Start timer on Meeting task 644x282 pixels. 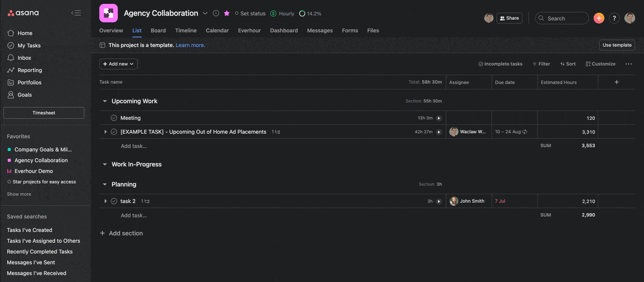[438, 118]
